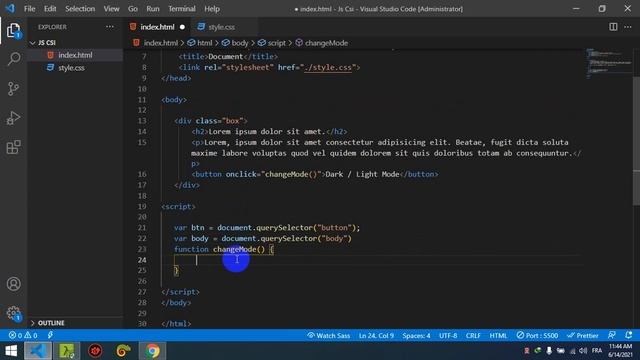Open index.html breadcrumb item
This screenshot has width=640, height=360.
pos(156,43)
